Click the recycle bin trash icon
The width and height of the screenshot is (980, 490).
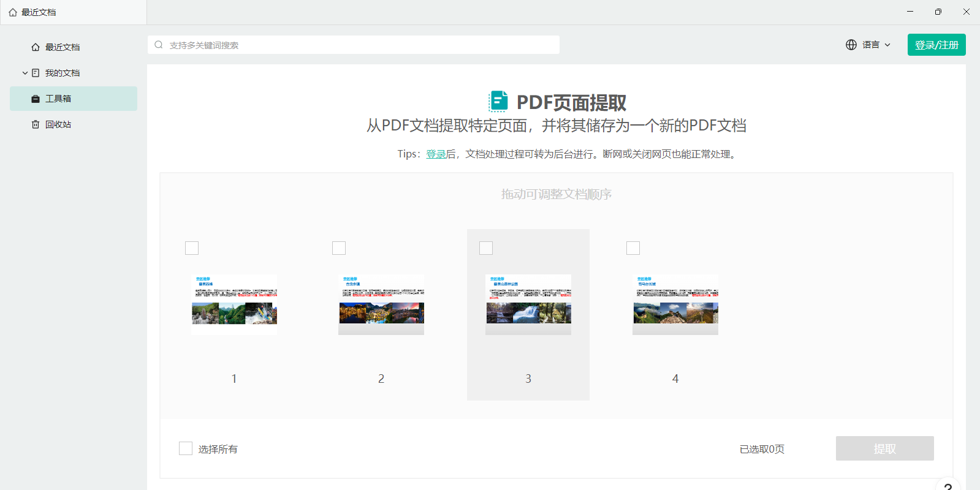coord(36,124)
